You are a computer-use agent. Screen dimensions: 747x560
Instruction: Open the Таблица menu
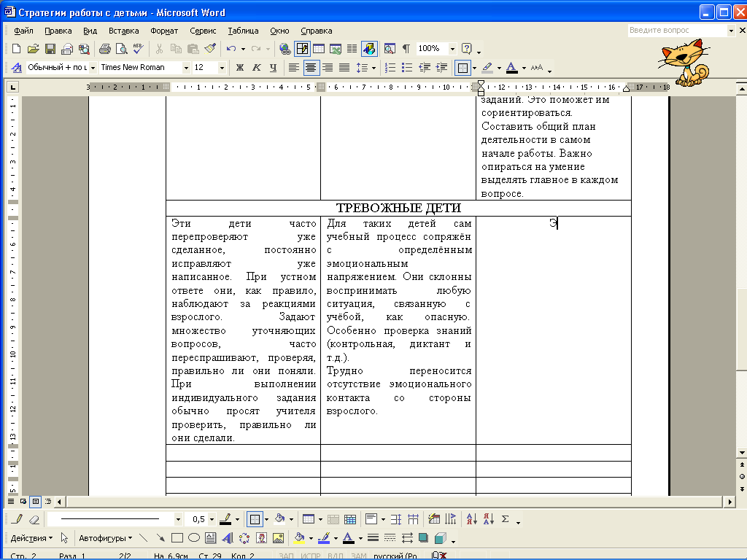tap(243, 31)
